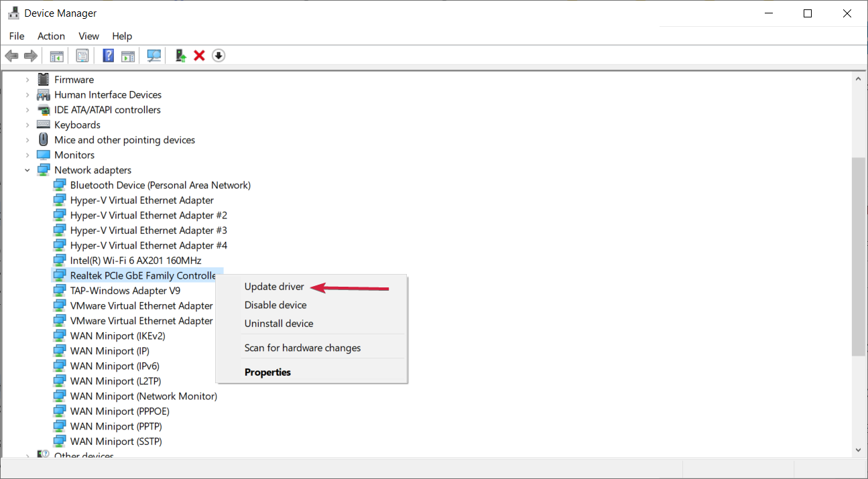Click the blue Help toolbar icon
Viewport: 868px width, 479px height.
coord(108,56)
